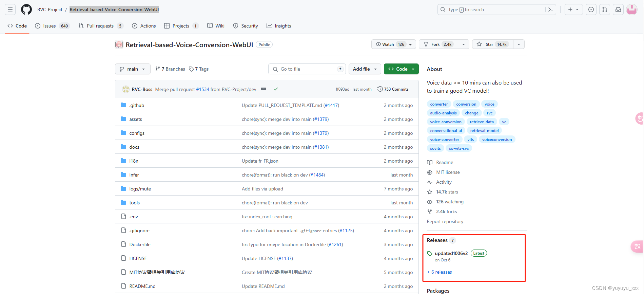644x294 pixels.
Task: Focus the Go to file search field
Action: point(307,69)
